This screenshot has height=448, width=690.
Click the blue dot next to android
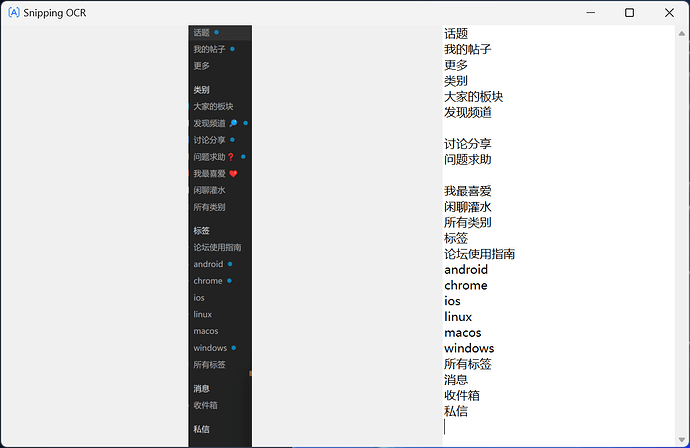[230, 264]
